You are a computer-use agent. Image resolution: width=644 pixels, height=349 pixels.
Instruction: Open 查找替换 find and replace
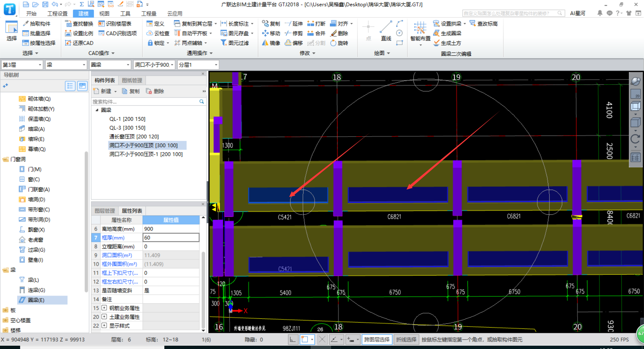point(79,23)
